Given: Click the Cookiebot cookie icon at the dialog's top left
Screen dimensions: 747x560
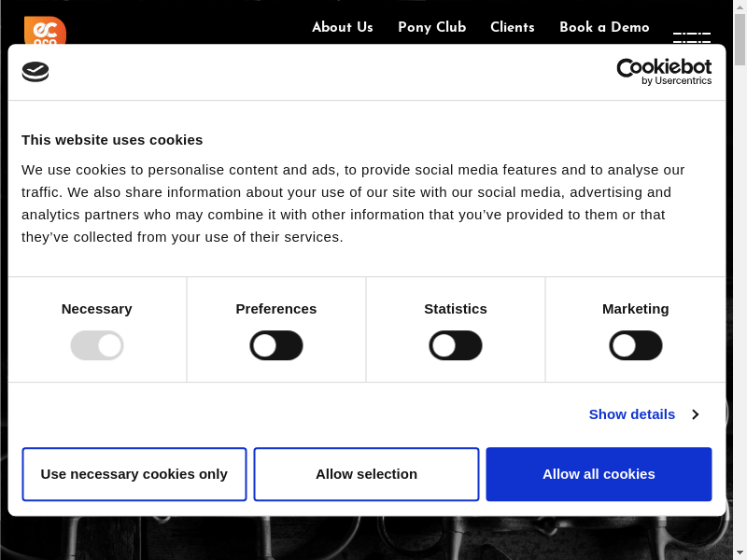Looking at the screenshot, I should 35,72.
